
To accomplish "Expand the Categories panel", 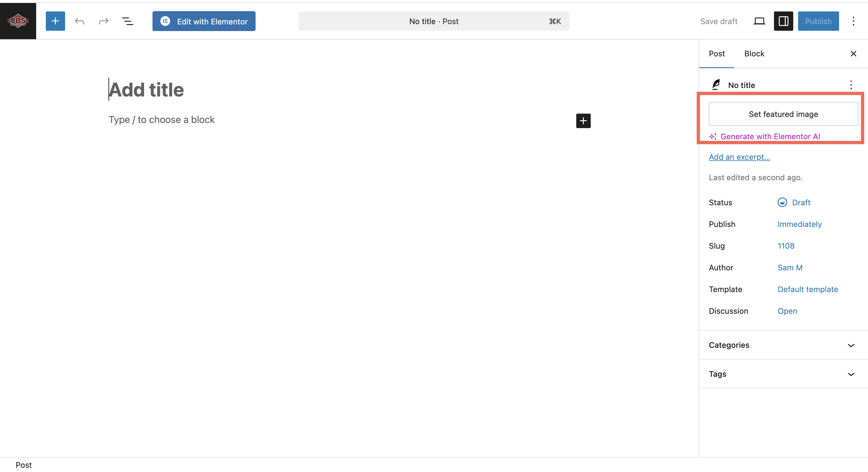I will click(x=783, y=345).
